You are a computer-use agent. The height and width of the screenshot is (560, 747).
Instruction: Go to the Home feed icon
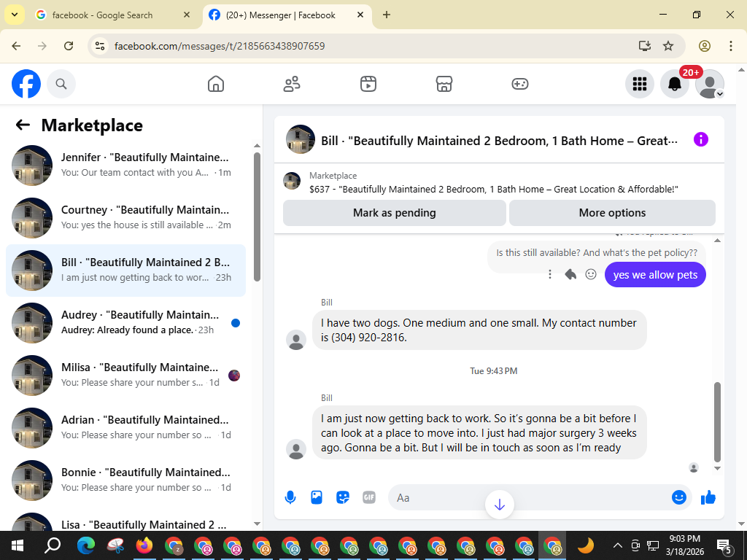[x=216, y=85]
